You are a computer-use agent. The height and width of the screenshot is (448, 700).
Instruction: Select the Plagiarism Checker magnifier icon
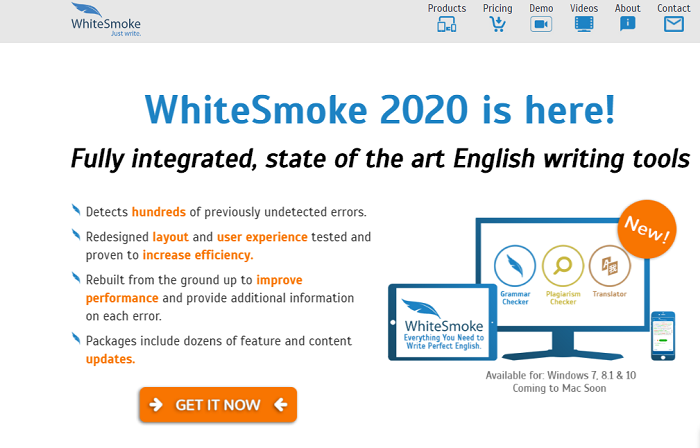pyautogui.click(x=562, y=266)
